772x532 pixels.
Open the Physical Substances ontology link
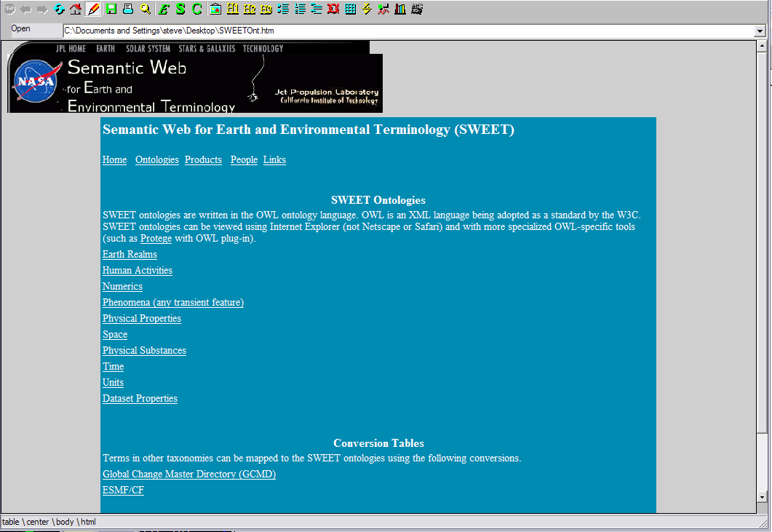pos(144,351)
